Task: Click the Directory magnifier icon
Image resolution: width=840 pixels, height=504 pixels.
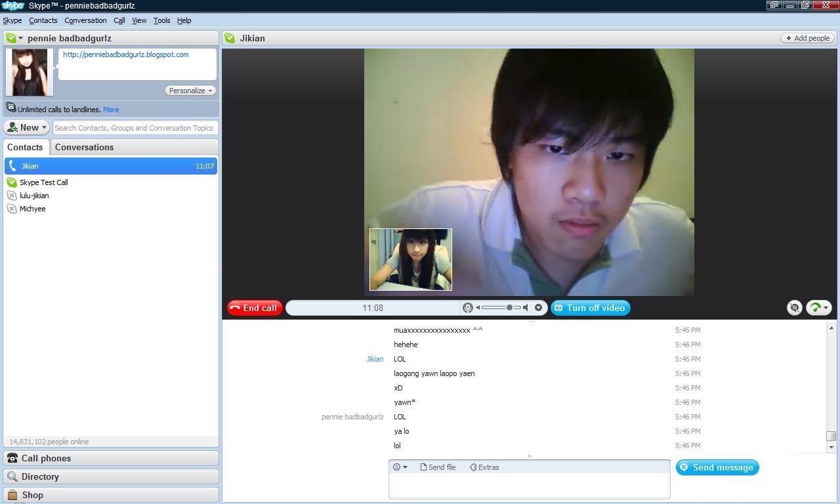Action: coord(12,476)
